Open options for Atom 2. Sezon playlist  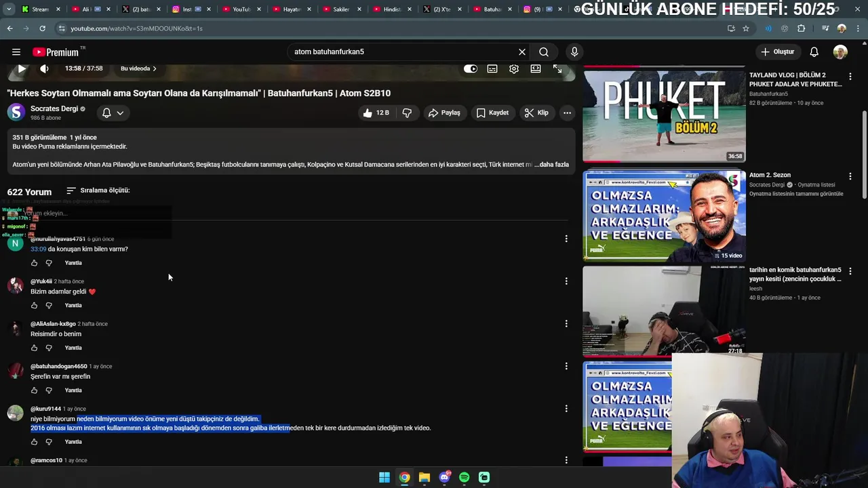pos(850,176)
